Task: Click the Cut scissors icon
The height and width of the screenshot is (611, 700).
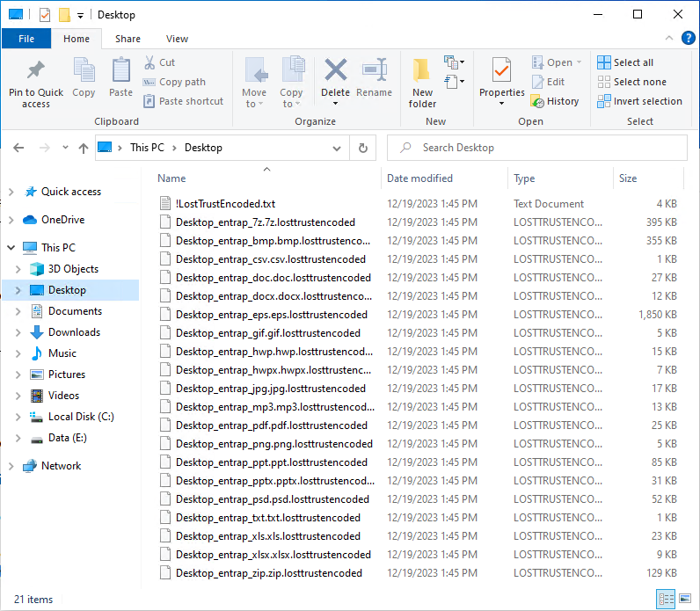Action: [149, 62]
